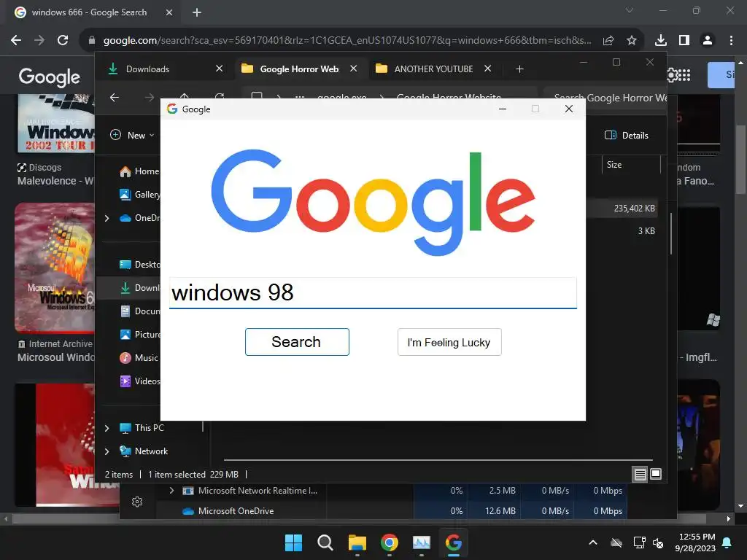The height and width of the screenshot is (560, 747).
Task: Select the Google Horror Web tab
Action: point(299,69)
